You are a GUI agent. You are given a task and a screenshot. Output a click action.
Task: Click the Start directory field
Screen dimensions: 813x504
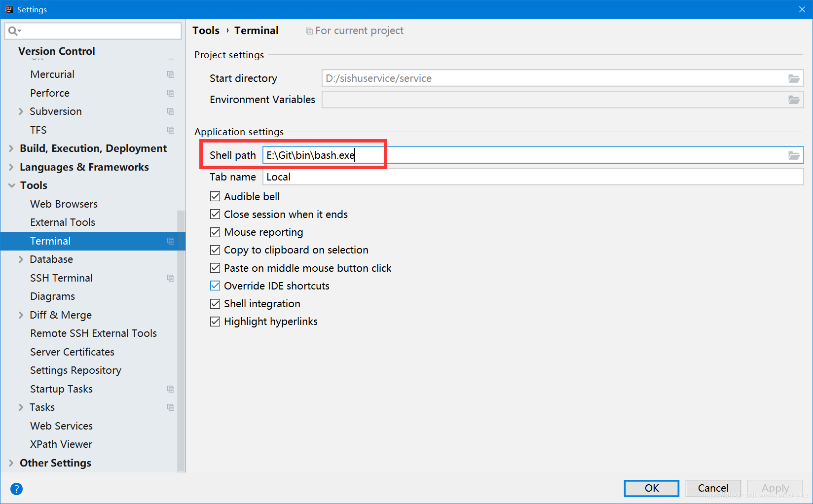[563, 78]
